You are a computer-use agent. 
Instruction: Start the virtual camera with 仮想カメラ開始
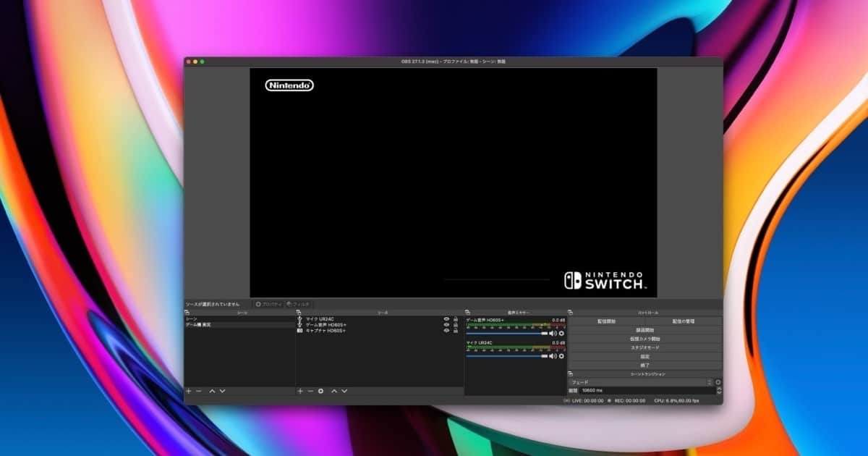pyautogui.click(x=645, y=339)
